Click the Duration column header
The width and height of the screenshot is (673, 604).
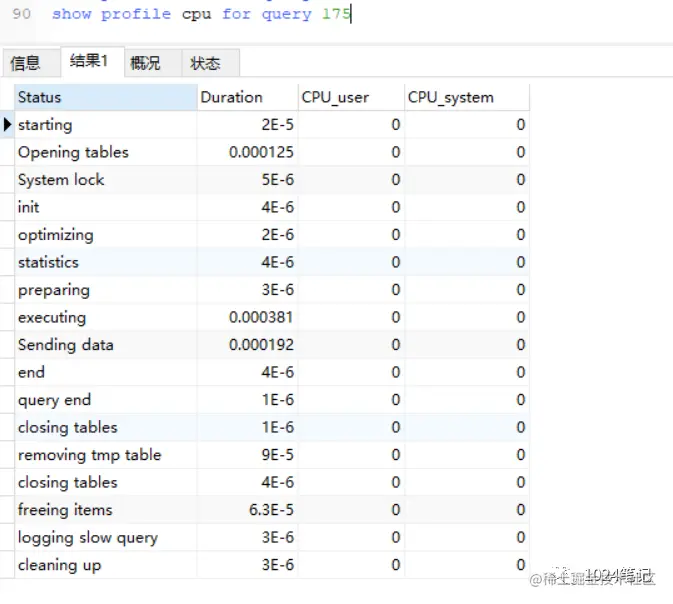248,97
